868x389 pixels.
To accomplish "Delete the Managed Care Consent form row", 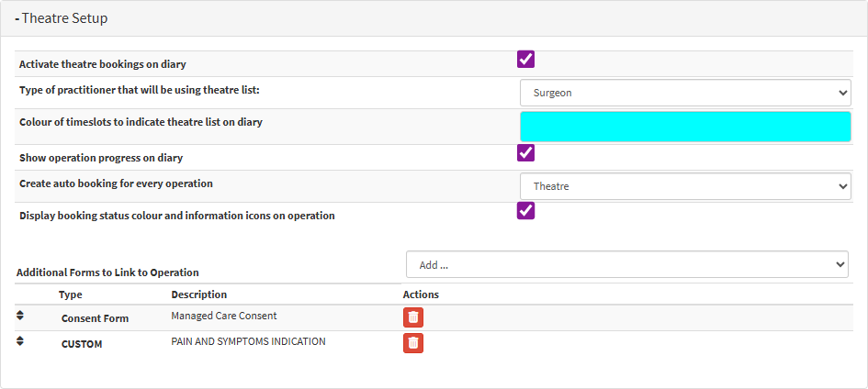I will (413, 317).
